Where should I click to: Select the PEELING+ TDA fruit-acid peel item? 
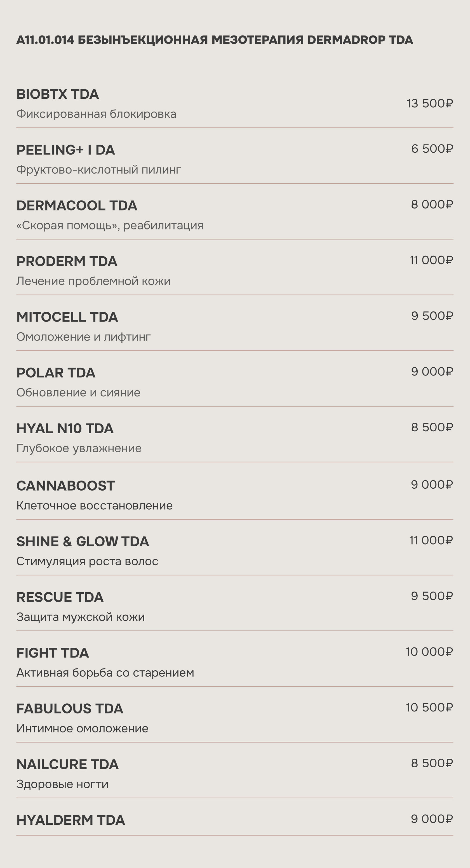[66, 150]
